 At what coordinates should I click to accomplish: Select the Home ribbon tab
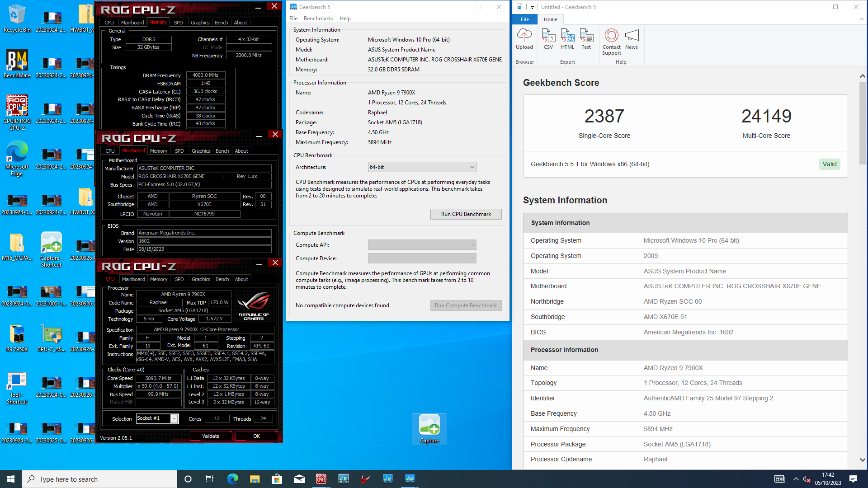pyautogui.click(x=551, y=19)
